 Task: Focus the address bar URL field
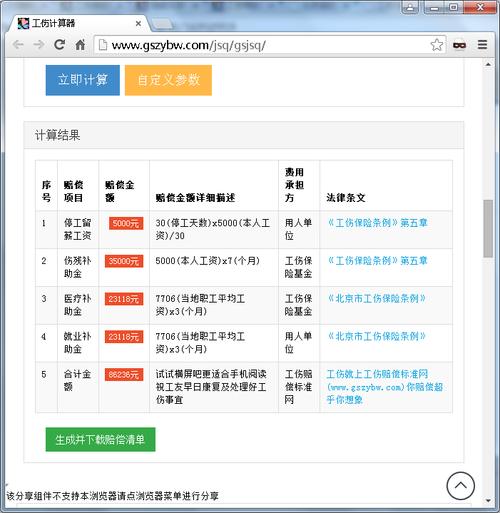pos(270,45)
